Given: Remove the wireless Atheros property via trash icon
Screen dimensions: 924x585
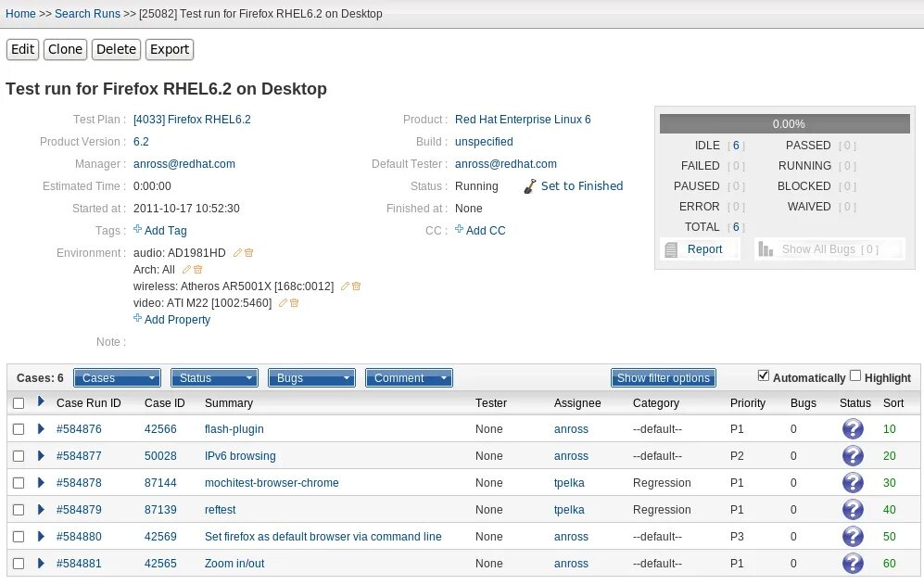Looking at the screenshot, I should tap(357, 286).
